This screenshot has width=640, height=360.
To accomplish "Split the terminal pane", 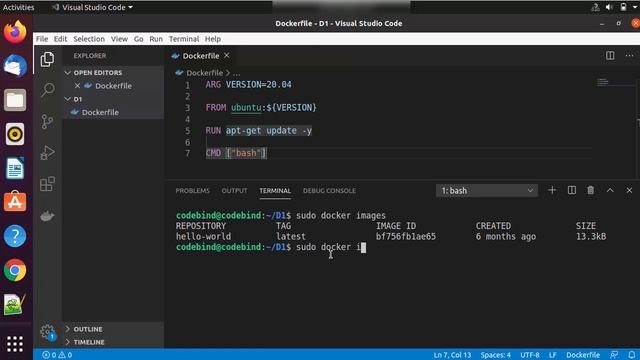I will click(571, 190).
